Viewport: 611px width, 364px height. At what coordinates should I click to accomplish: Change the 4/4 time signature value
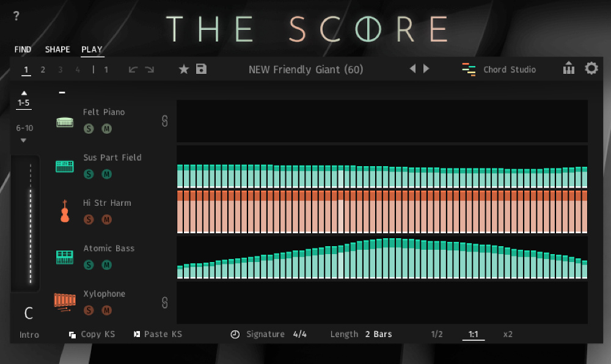point(299,335)
